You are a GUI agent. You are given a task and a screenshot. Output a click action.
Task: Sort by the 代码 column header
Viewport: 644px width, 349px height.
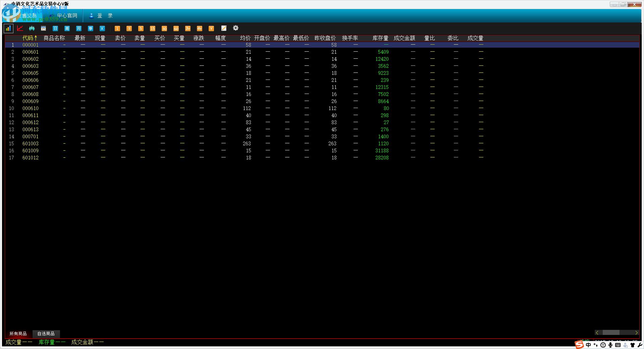30,38
